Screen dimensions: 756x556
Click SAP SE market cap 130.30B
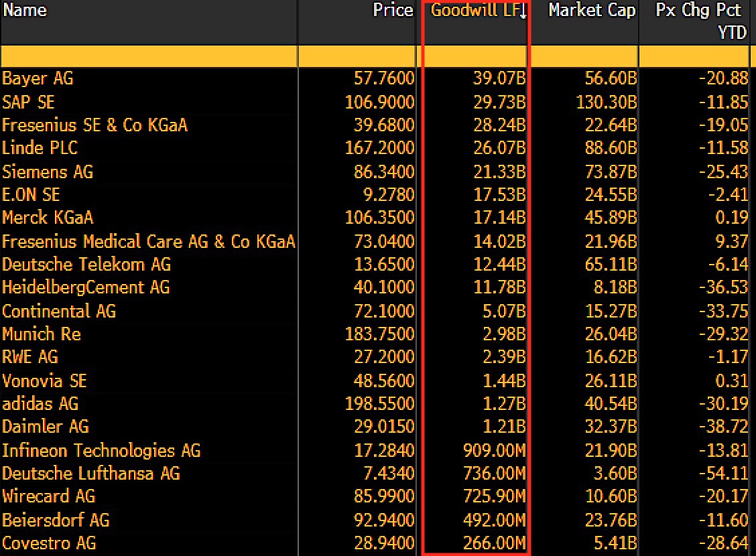coord(607,102)
